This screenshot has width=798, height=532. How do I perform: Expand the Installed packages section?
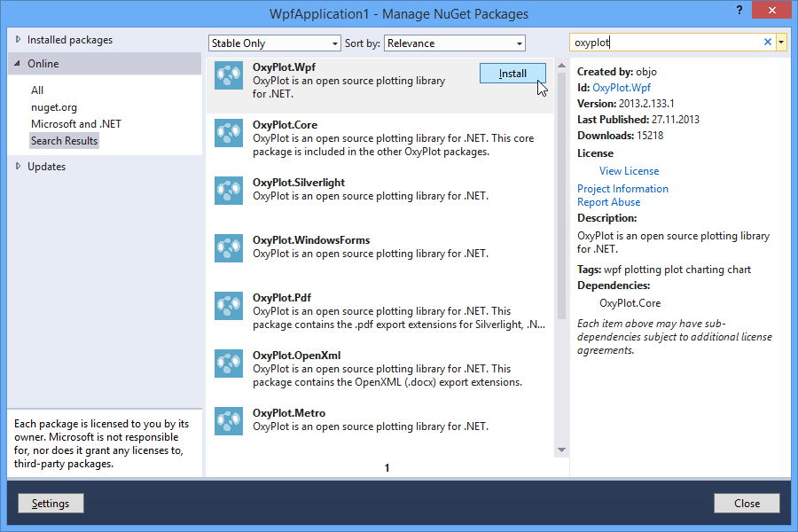[x=69, y=39]
